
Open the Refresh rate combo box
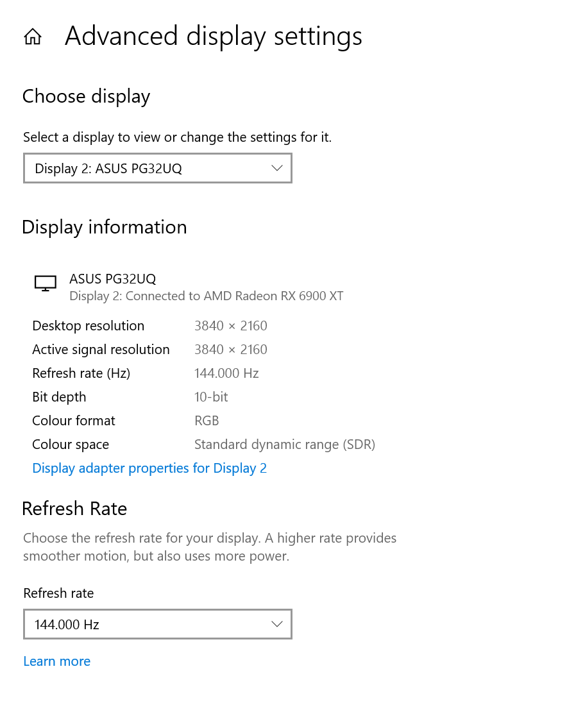(x=157, y=624)
